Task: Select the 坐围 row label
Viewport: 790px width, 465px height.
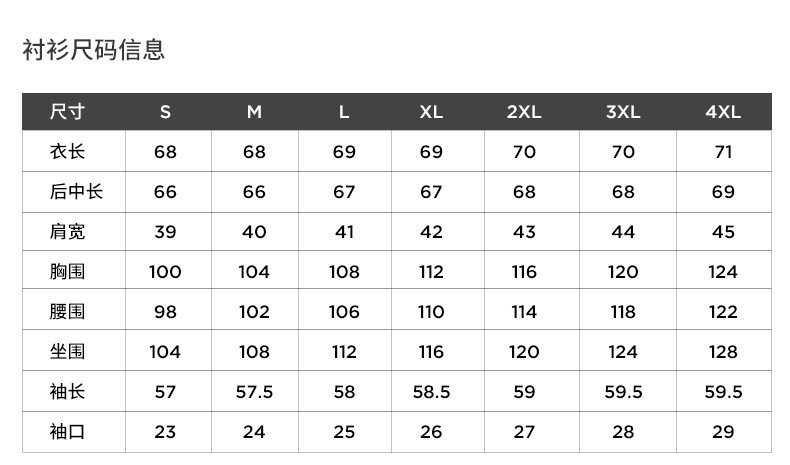Action: [68, 352]
